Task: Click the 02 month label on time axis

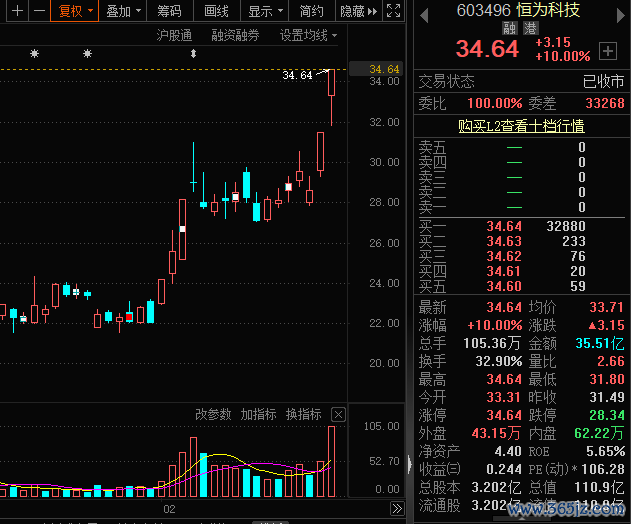Action: (x=169, y=509)
